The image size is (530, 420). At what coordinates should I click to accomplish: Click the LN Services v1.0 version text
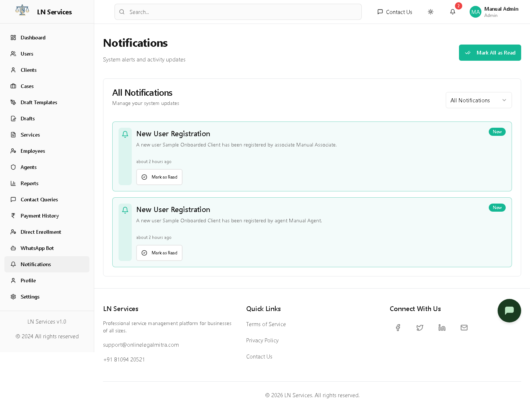point(47,322)
